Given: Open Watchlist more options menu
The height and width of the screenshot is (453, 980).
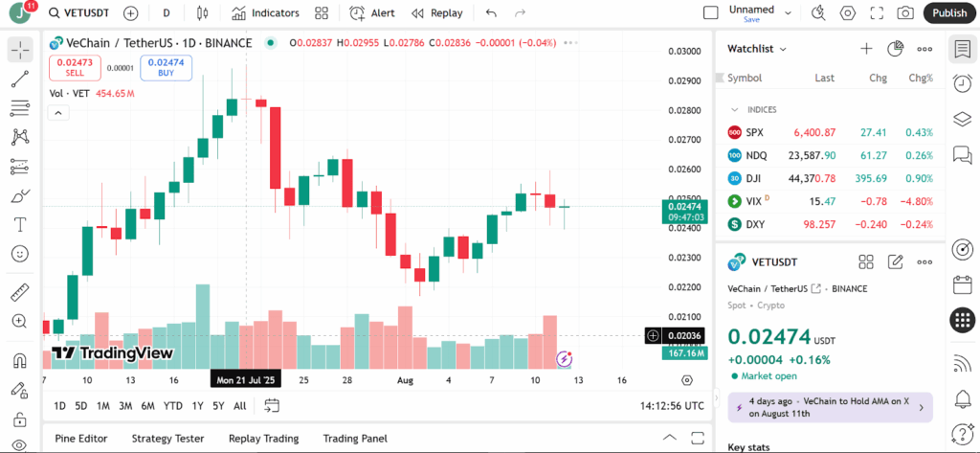Looking at the screenshot, I should click(924, 49).
